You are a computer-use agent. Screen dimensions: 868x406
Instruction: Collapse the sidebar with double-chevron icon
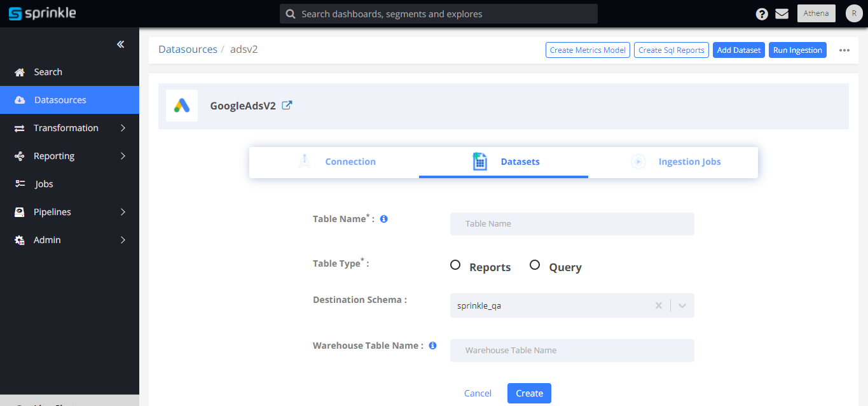(120, 45)
